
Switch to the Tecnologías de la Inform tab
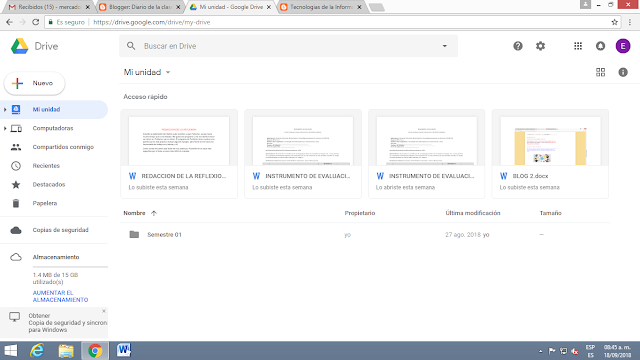pos(321,7)
